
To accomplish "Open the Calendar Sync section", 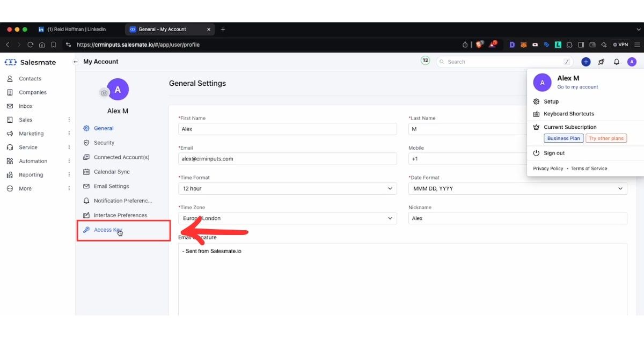I will pyautogui.click(x=112, y=172).
